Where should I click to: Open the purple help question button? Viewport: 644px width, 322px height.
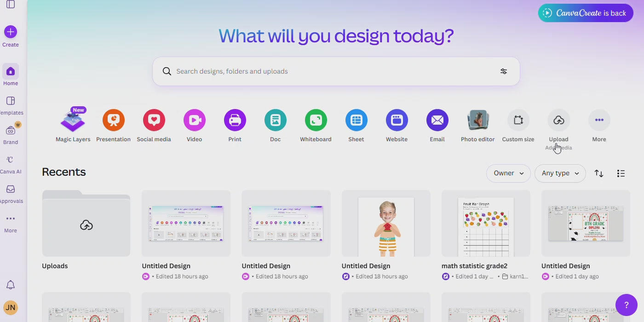(626, 305)
